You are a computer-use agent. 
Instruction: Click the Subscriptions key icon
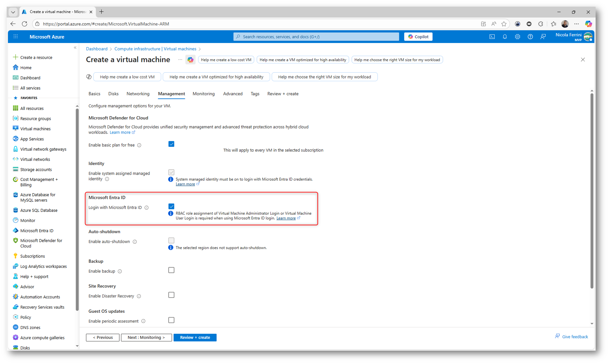click(15, 256)
